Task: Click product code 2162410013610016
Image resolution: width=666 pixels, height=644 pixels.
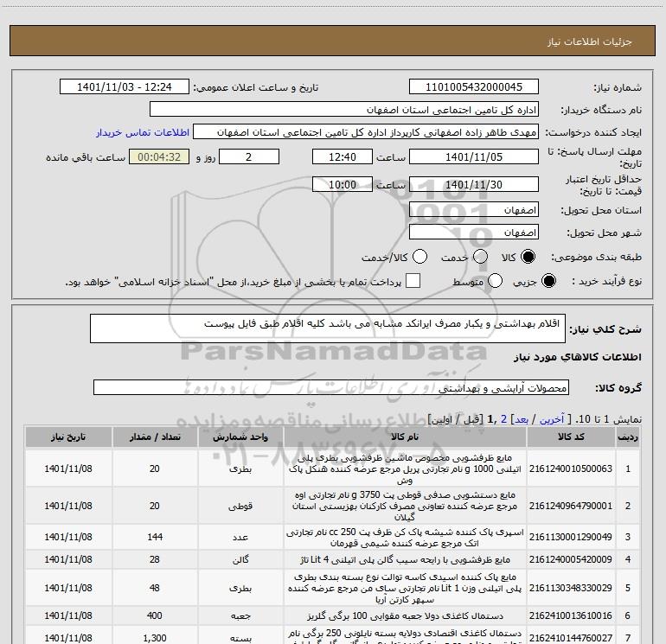Action: [x=571, y=615]
